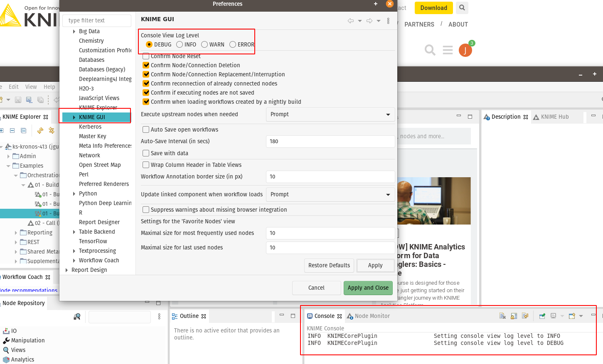Click Restore Defaults button
This screenshot has width=603, height=364.
329,265
